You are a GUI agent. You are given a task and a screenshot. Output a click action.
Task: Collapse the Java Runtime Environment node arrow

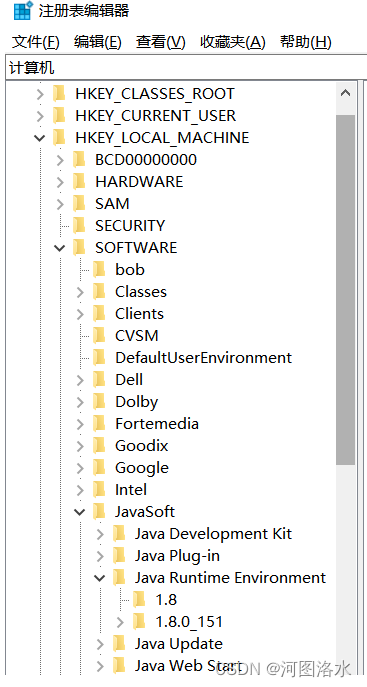(100, 578)
